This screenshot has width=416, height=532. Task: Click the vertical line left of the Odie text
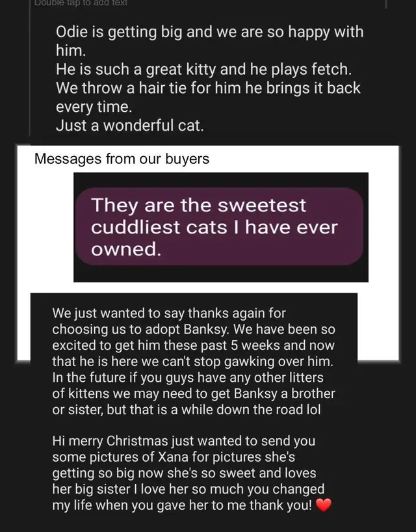point(30,68)
